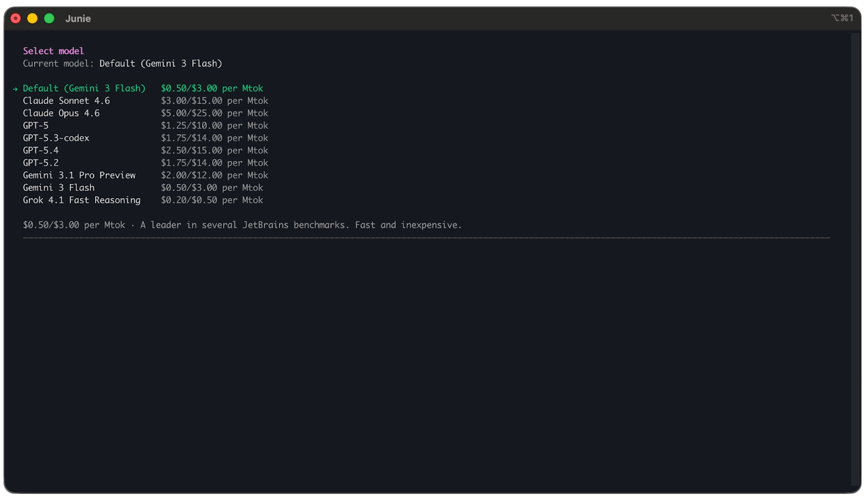The width and height of the screenshot is (868, 502).
Task: Choose the GPT-5.4 model
Action: point(41,150)
